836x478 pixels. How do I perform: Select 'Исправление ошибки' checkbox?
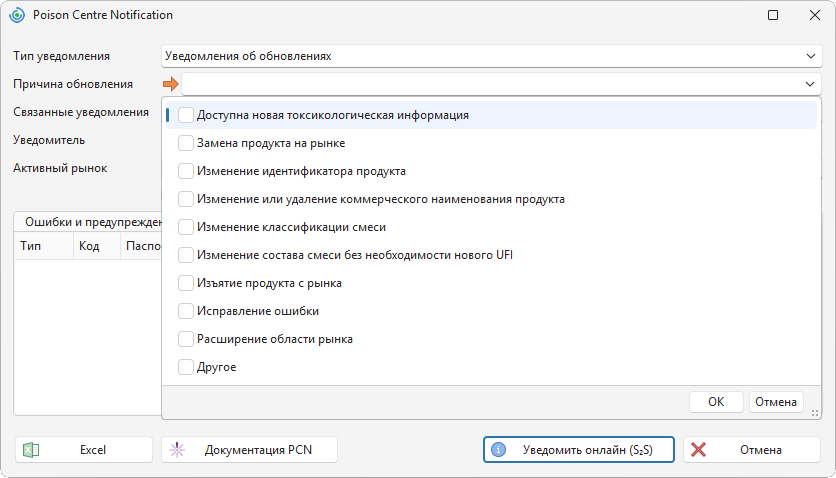point(186,311)
